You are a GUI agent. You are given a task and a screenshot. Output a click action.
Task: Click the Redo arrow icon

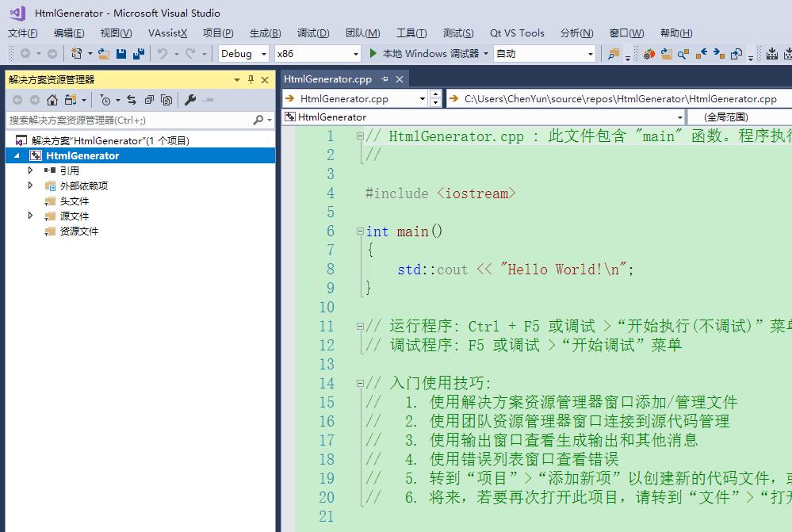point(190,54)
